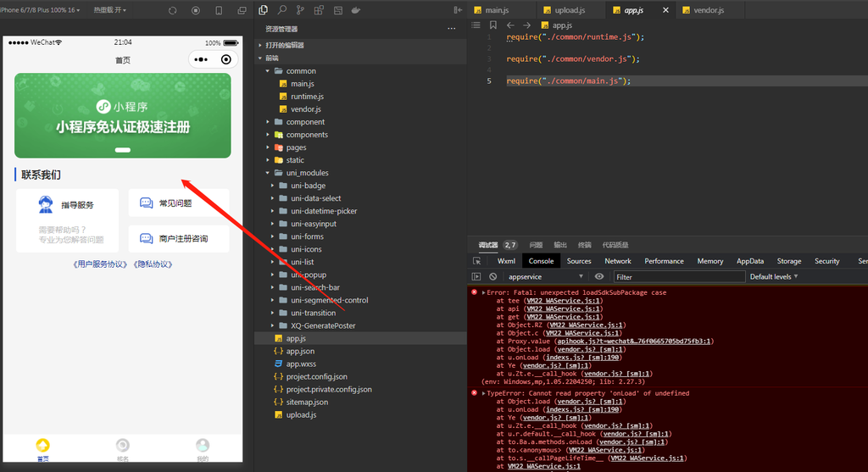
Task: Toggle the eye icon next to Filter
Action: click(x=599, y=276)
